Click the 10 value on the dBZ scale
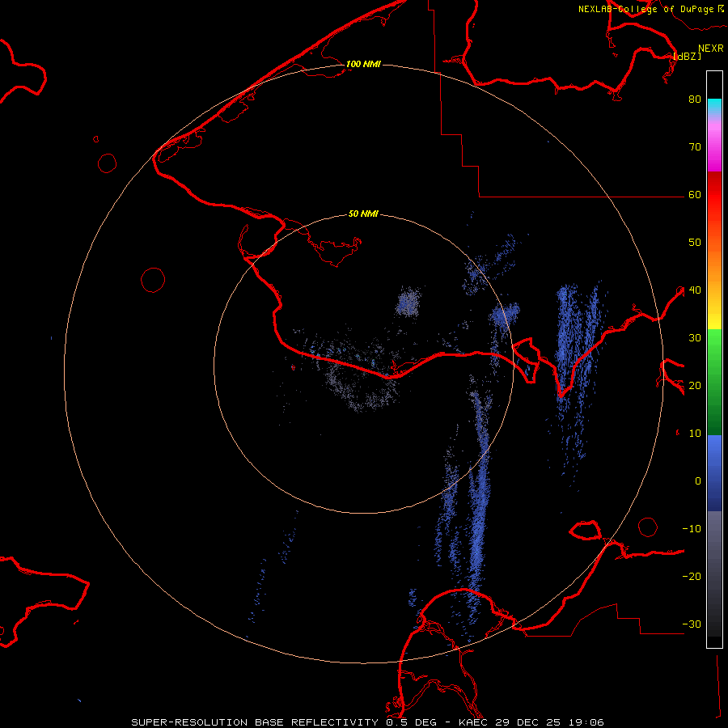The height and width of the screenshot is (728, 728). tap(695, 434)
